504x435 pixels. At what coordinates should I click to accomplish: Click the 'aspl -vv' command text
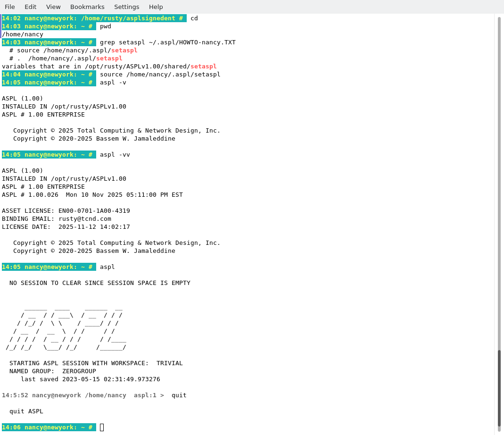(115, 155)
